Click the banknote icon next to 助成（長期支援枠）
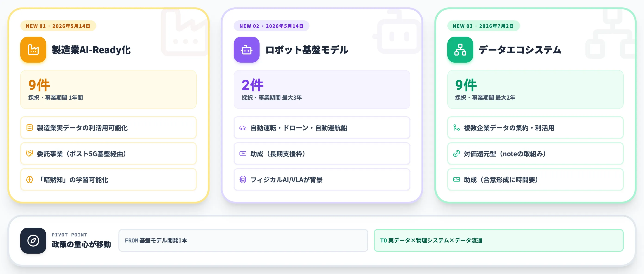Image resolution: width=644 pixels, height=274 pixels. pyautogui.click(x=243, y=153)
